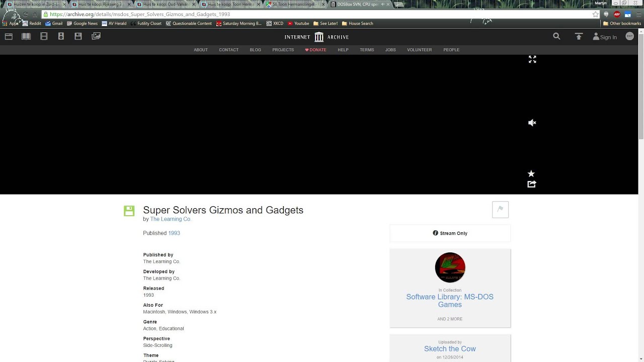Open the Video filmstrip icon

(x=44, y=36)
